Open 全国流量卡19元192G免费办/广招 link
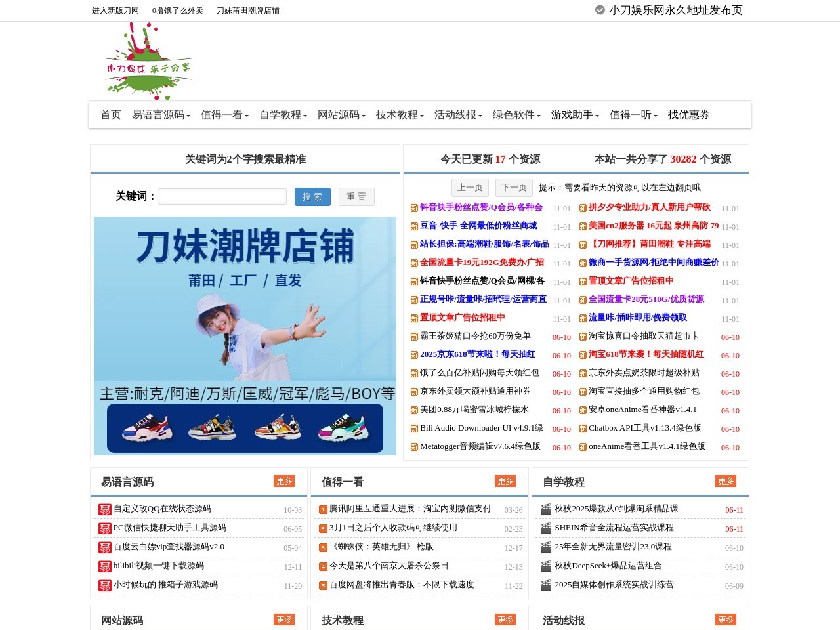840x630 pixels. tap(482, 262)
